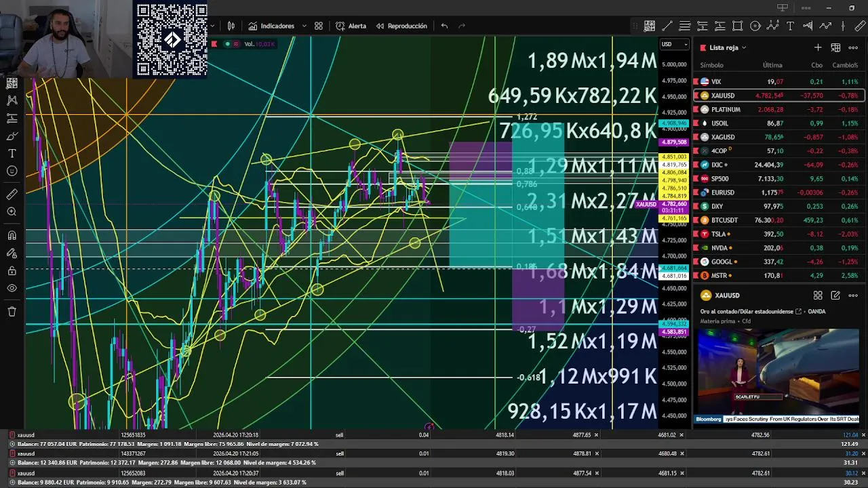
Task: Select the trend line tool in favorites toolbar
Action: pos(667,26)
